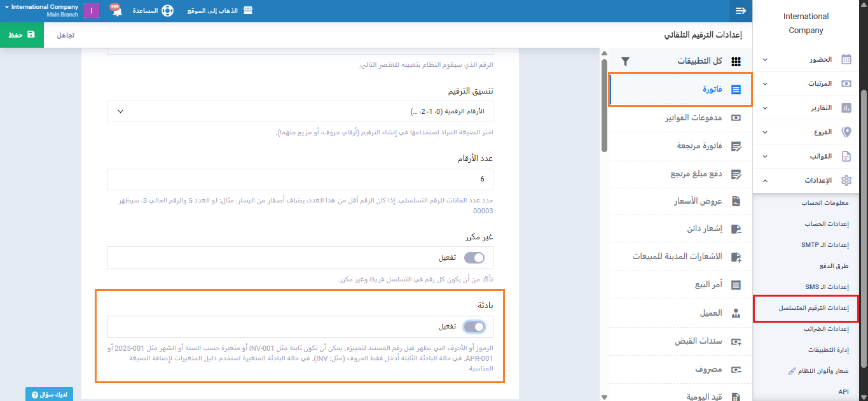Open the help lifebuoy icon المساعدة
Viewport: 868px width, 401px height.
(x=167, y=11)
